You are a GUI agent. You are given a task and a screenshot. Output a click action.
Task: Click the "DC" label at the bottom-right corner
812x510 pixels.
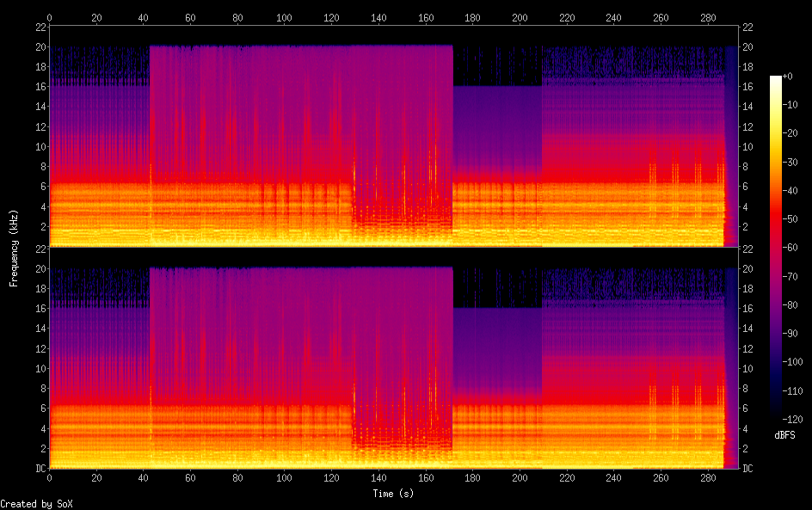pyautogui.click(x=748, y=469)
